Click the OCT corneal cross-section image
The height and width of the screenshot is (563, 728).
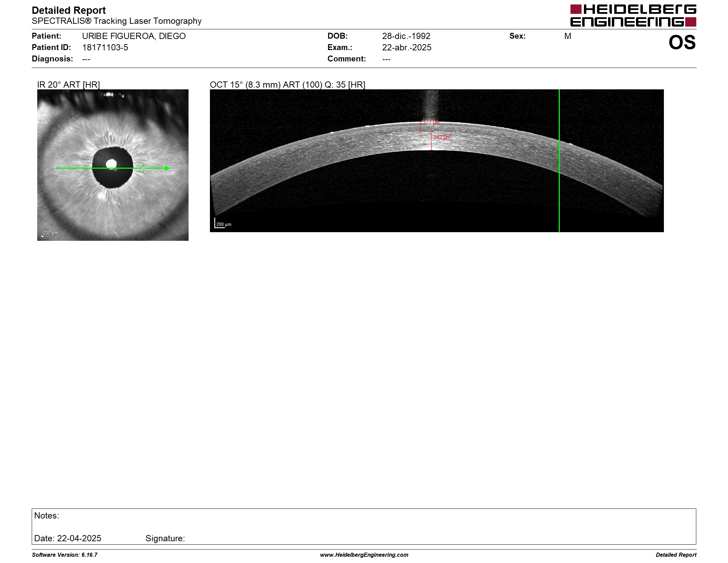437,161
